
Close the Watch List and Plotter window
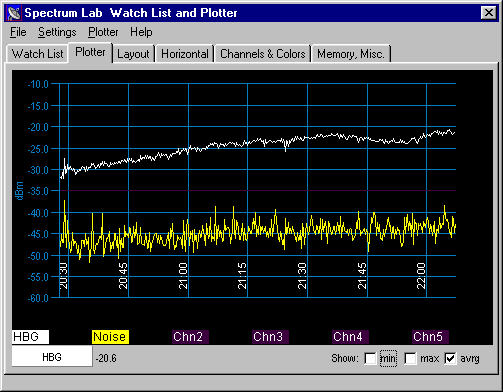(x=489, y=13)
